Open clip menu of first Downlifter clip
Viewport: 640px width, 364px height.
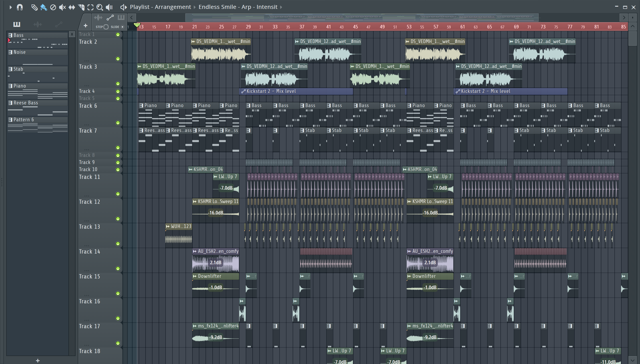tap(195, 276)
